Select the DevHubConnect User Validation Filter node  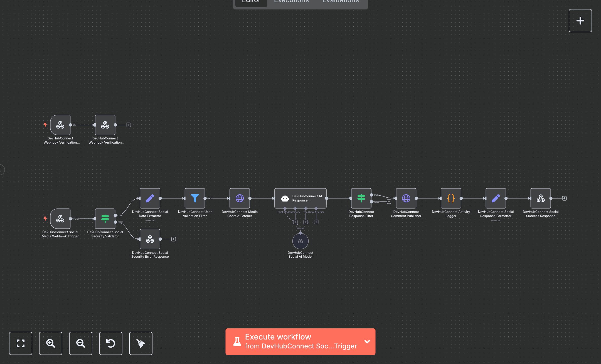tap(195, 198)
